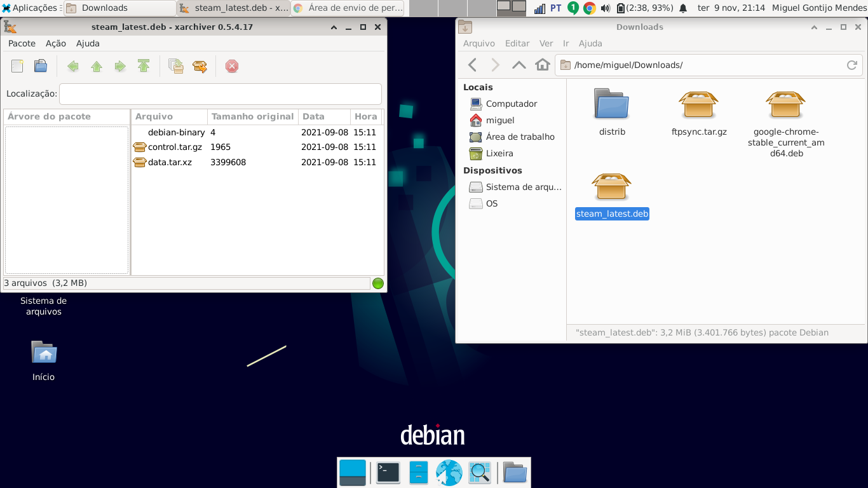
Task: Click the notification bell icon
Action: pos(683,8)
